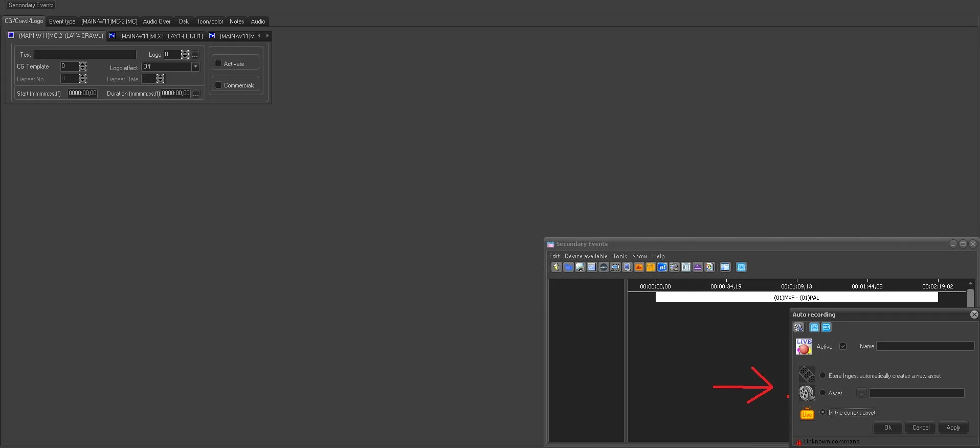The image size is (980, 448).
Task: Tick the Commercials checkbox
Action: tap(219, 85)
